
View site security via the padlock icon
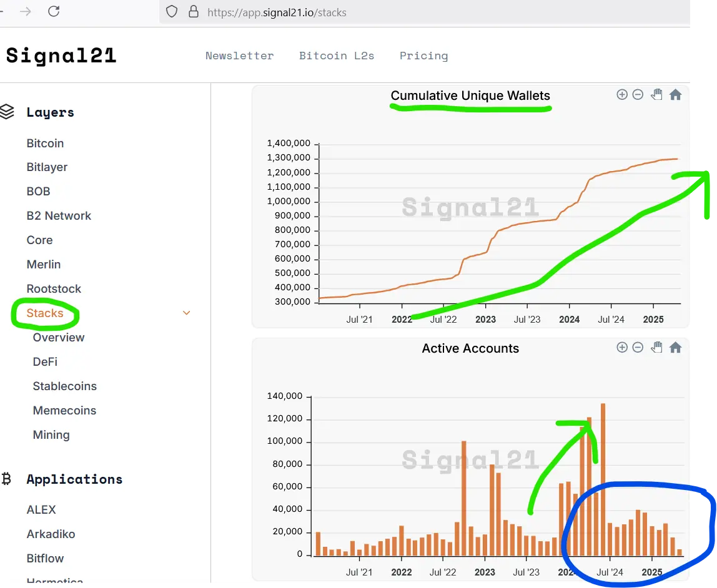pos(194,11)
